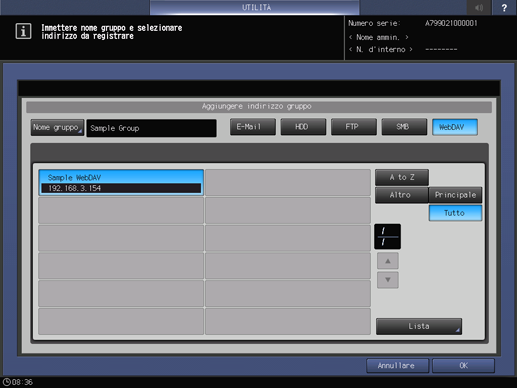Toggle the WebDAV address type
Screen dimensions: 517x388
[455, 127]
